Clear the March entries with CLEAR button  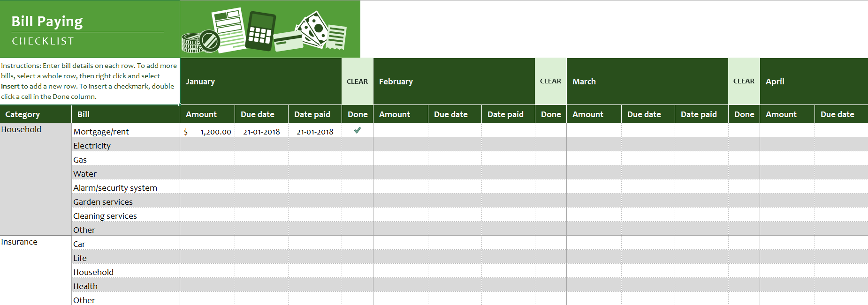[x=744, y=82]
